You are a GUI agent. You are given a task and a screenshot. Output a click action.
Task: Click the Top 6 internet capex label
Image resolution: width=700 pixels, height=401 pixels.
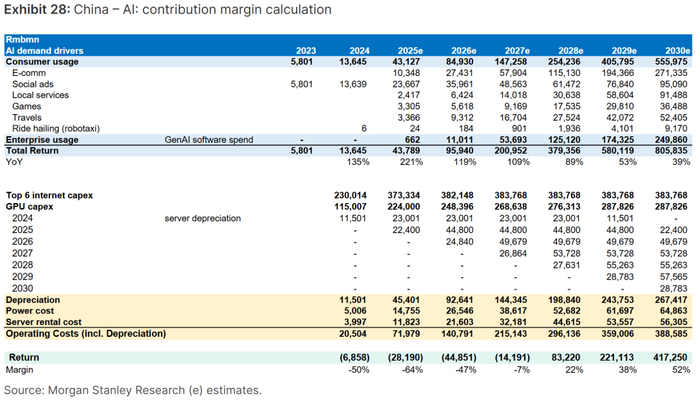54,194
